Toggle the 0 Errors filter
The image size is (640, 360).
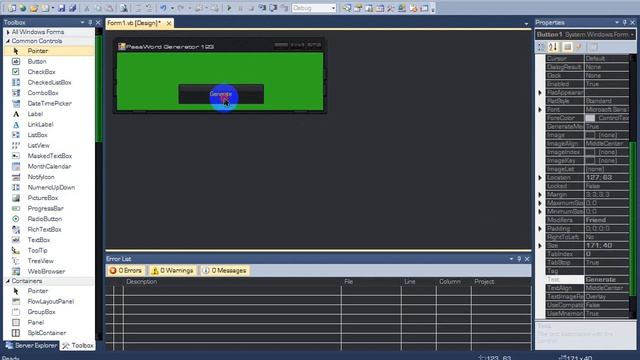coord(126,271)
